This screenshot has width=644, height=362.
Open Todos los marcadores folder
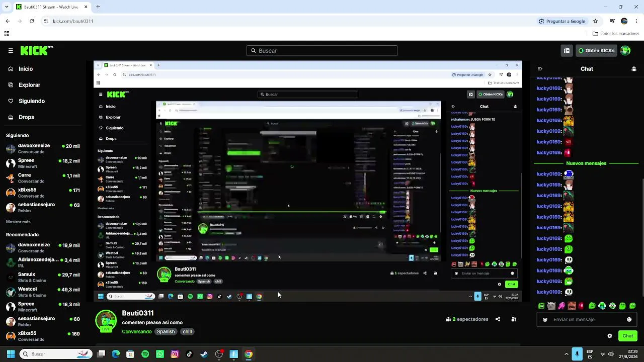[x=616, y=34]
